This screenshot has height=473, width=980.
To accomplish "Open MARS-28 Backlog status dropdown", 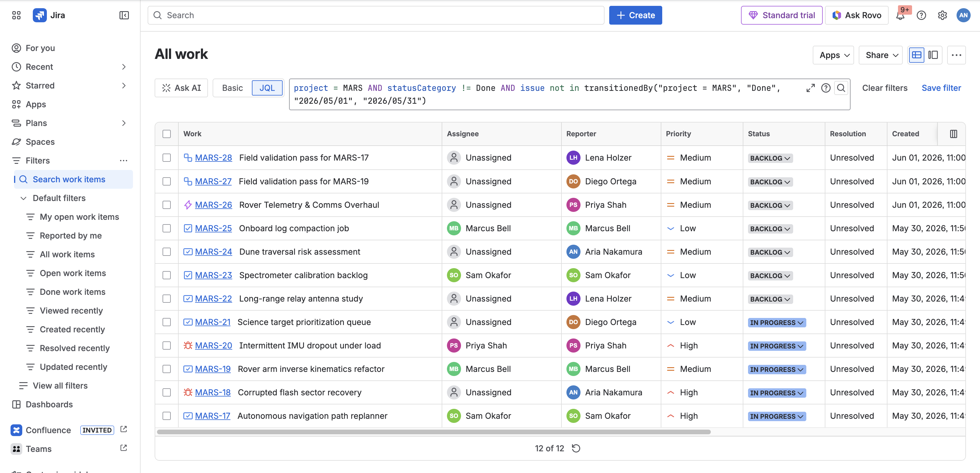I will coord(770,158).
